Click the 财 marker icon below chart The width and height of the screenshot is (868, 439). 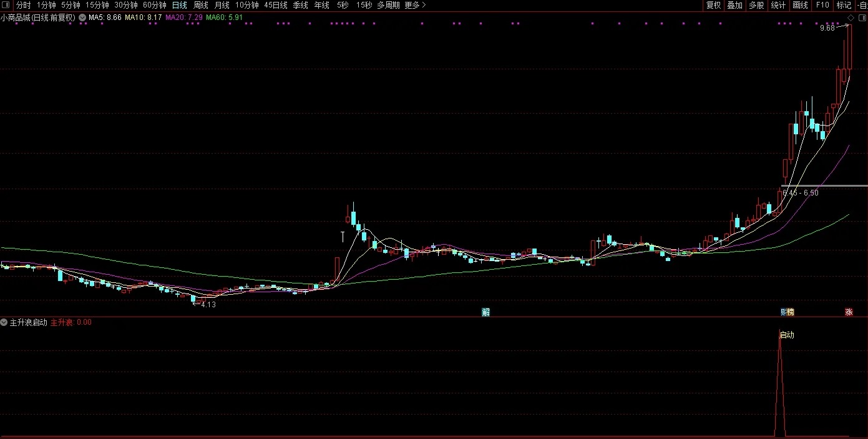point(783,312)
